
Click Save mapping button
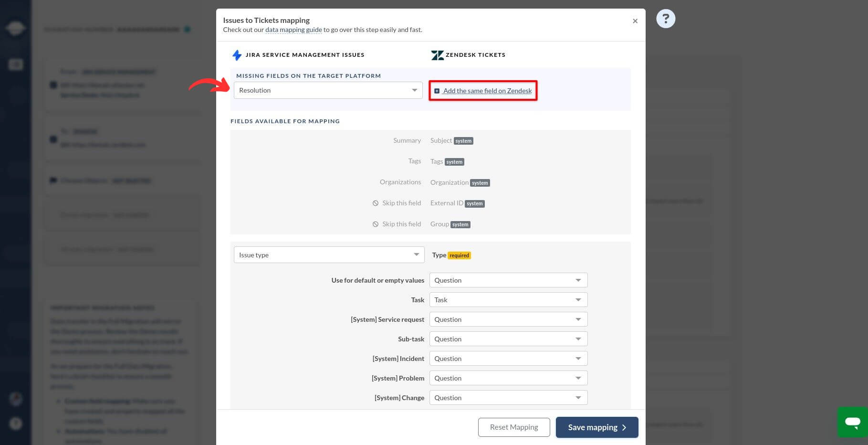pyautogui.click(x=597, y=427)
